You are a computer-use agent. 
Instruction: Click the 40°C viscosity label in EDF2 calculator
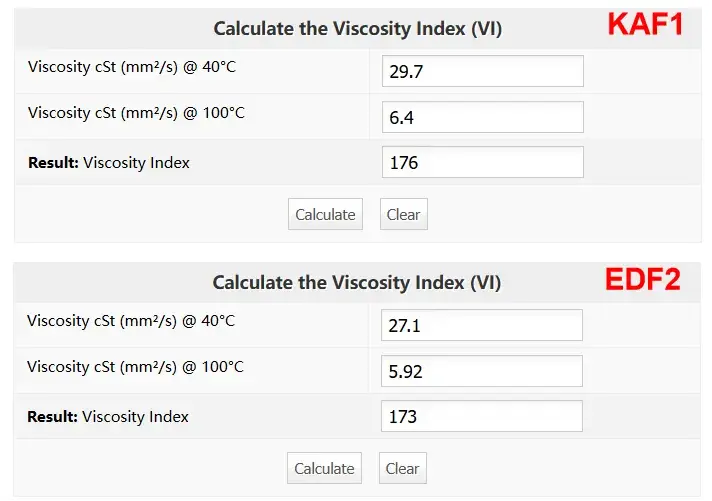[131, 321]
